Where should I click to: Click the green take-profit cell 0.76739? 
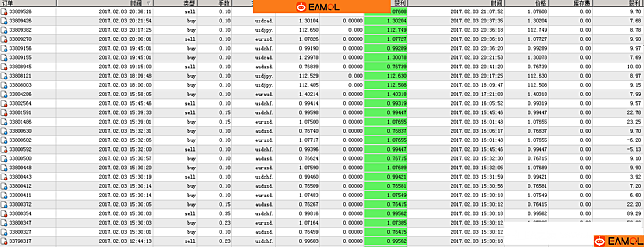point(385,67)
